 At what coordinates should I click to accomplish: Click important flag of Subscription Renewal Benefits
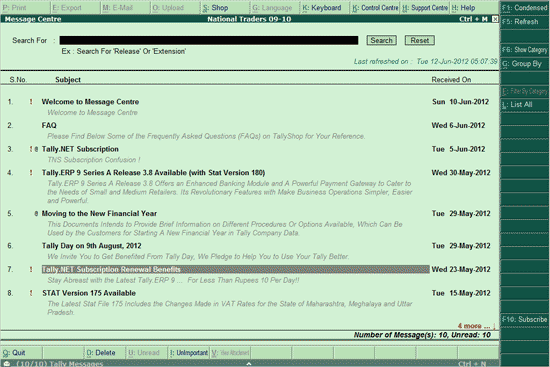[31, 269]
